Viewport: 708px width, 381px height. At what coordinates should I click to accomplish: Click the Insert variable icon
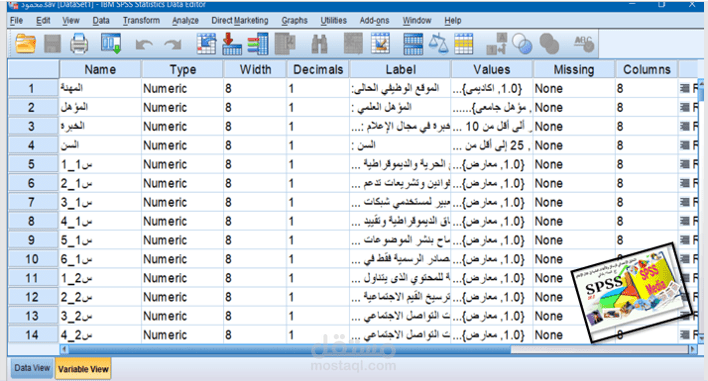click(380, 44)
